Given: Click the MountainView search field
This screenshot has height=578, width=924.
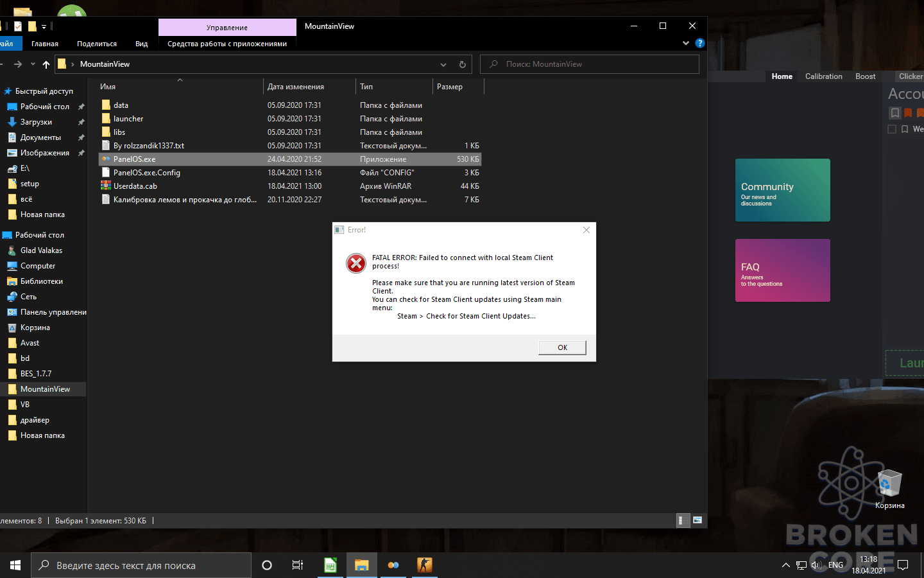Looking at the screenshot, I should (x=590, y=64).
